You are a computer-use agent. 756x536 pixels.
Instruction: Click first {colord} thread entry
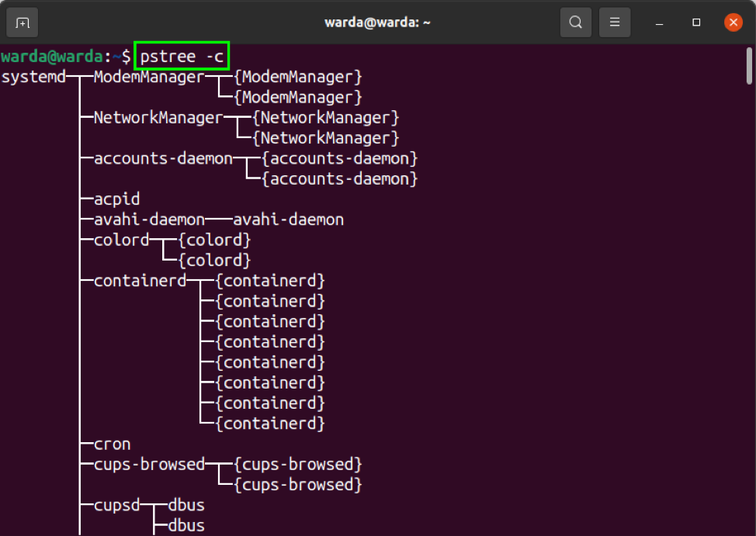tap(214, 240)
